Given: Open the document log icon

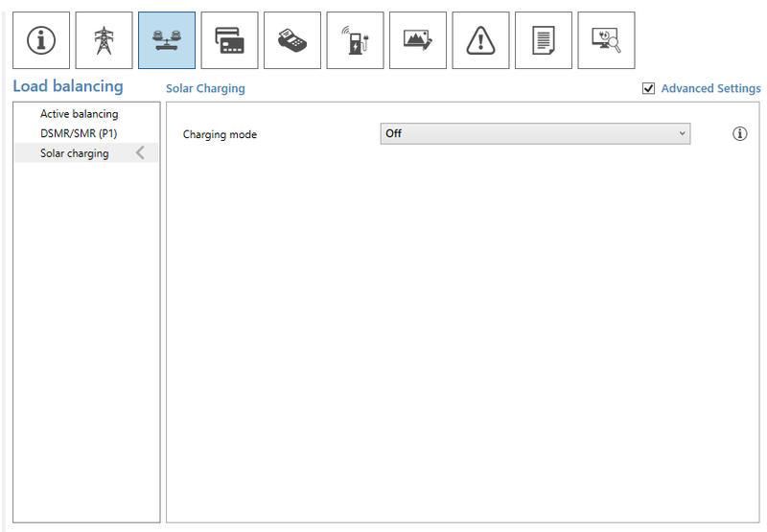Looking at the screenshot, I should point(544,40).
